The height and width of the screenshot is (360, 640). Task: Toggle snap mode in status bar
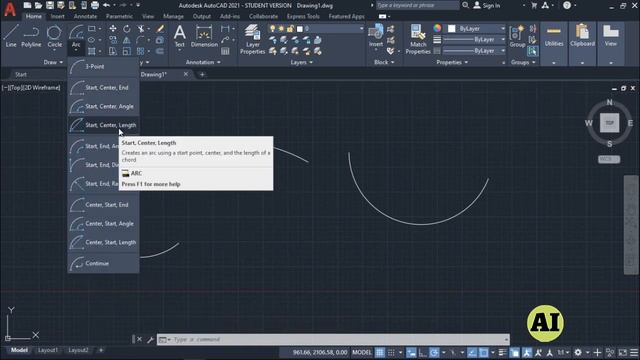pyautogui.click(x=391, y=352)
